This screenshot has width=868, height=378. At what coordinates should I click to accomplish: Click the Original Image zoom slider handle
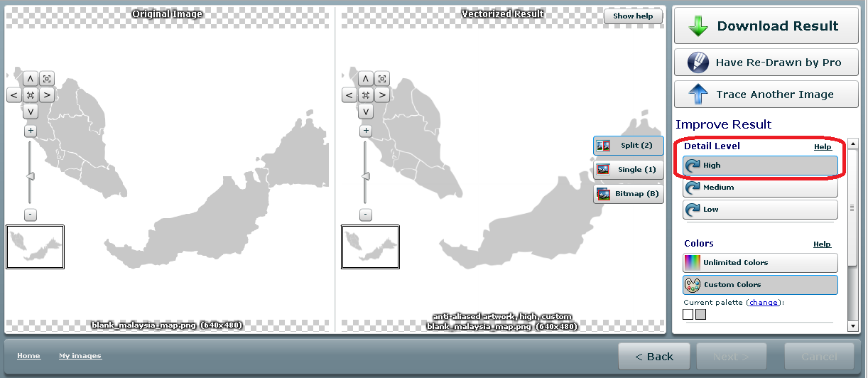point(31,176)
